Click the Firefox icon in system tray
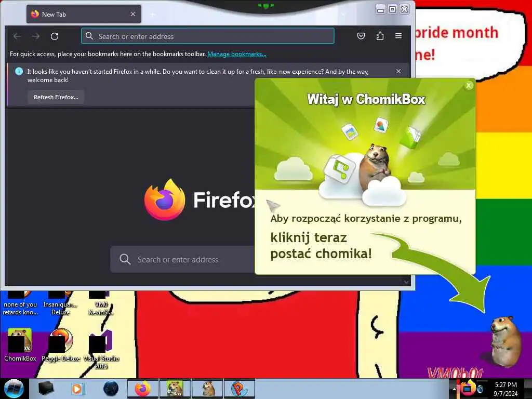532x399 pixels. tap(468, 388)
